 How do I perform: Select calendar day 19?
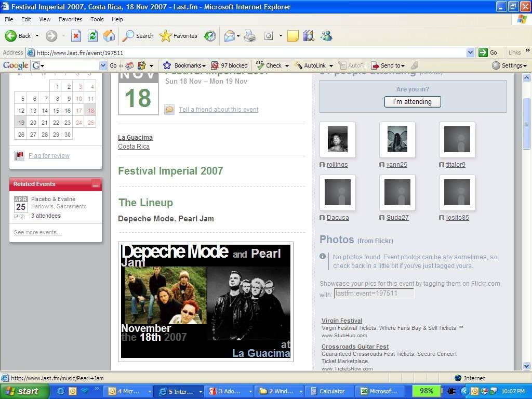coord(21,123)
